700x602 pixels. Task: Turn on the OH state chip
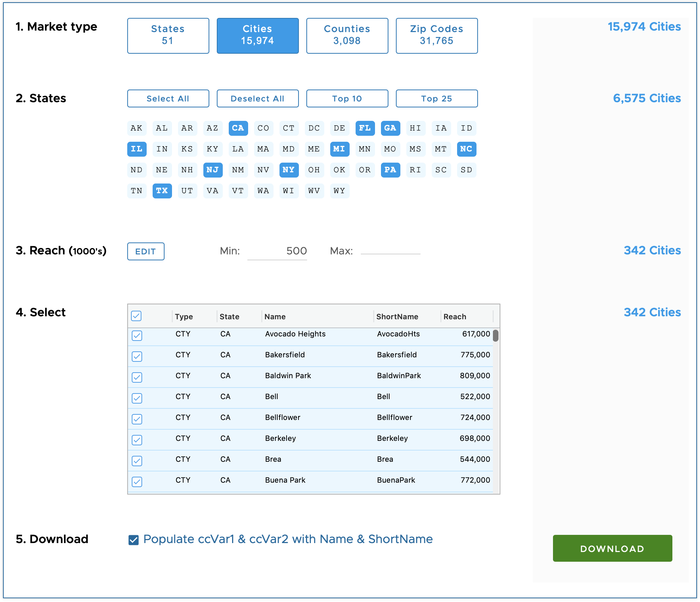(x=314, y=170)
